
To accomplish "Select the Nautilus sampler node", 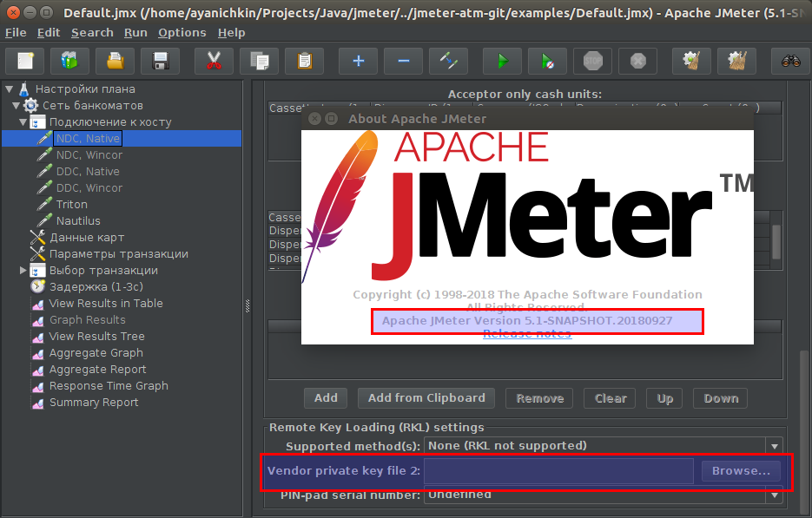I will click(78, 221).
